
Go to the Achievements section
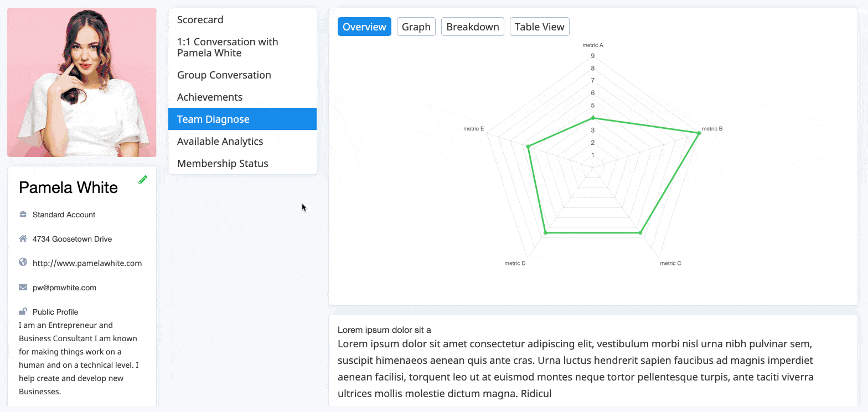(242, 97)
